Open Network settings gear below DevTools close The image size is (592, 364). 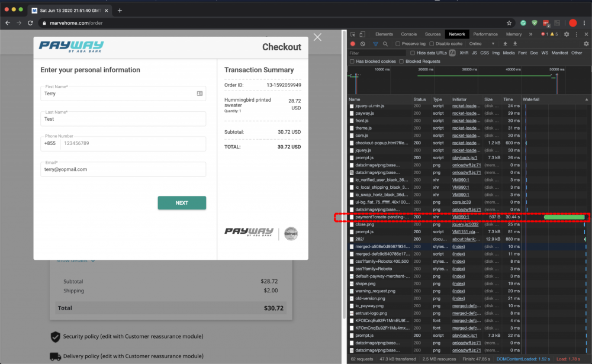coord(586,44)
